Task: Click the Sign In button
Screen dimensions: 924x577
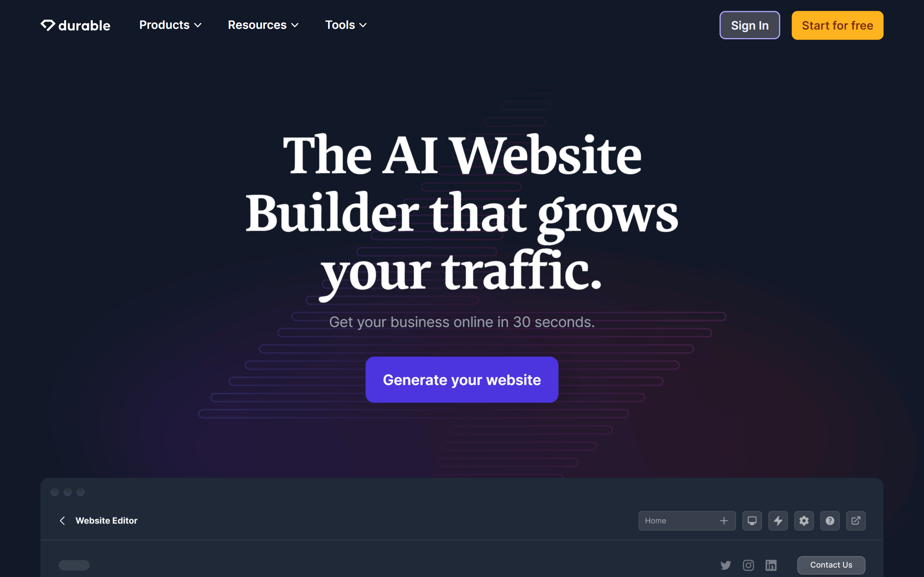Action: click(x=750, y=25)
